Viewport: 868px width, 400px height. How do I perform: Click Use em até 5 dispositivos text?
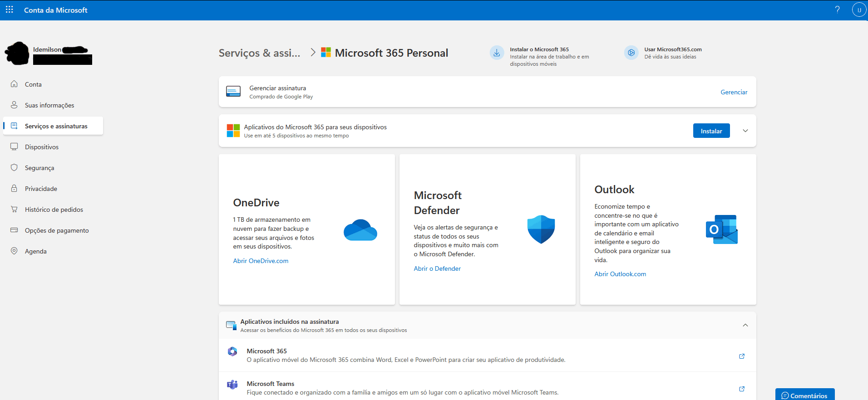pyautogui.click(x=296, y=136)
